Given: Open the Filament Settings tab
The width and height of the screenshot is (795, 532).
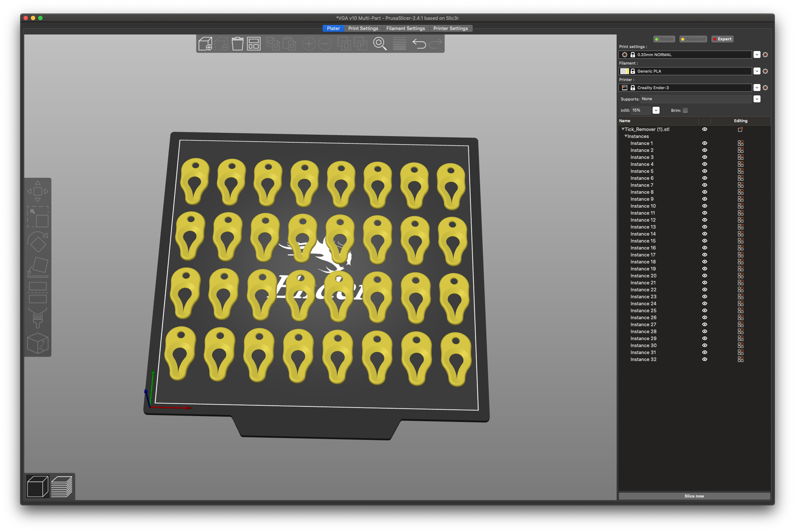Looking at the screenshot, I should (406, 28).
